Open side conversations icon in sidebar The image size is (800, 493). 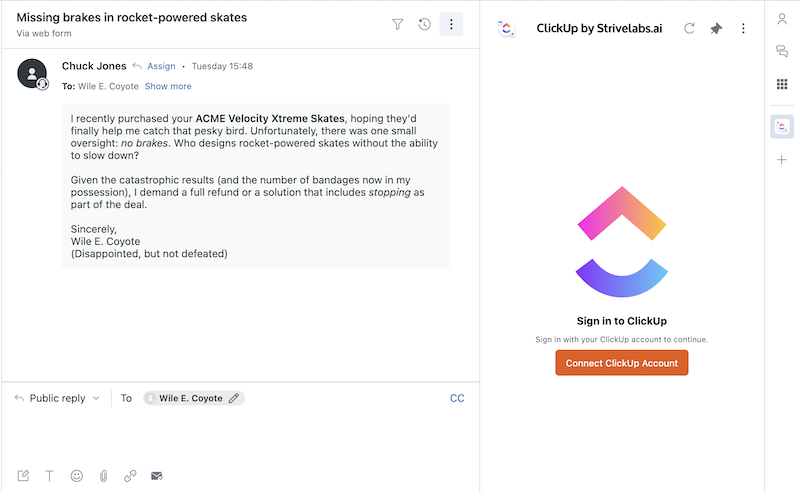tap(782, 51)
